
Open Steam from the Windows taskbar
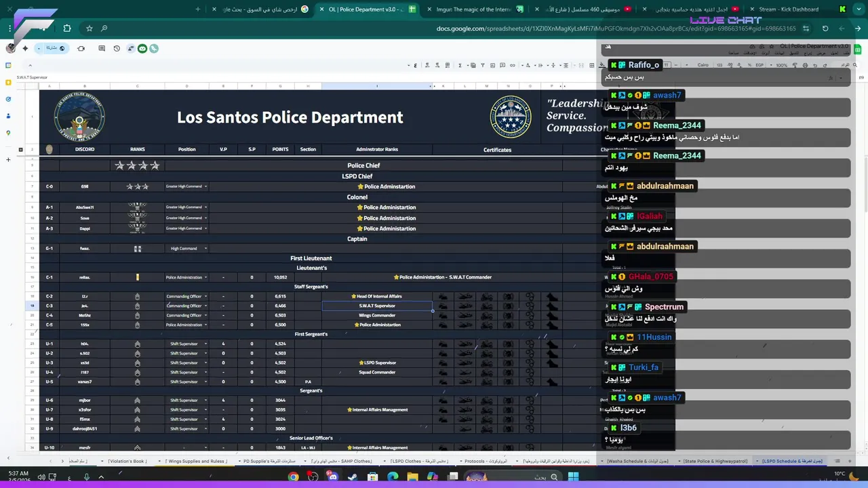[x=352, y=477]
